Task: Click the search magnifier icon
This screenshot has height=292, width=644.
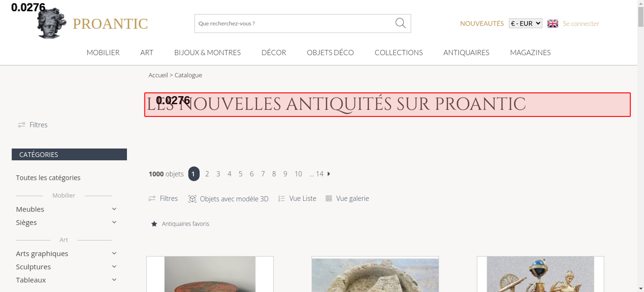Action: (x=400, y=23)
